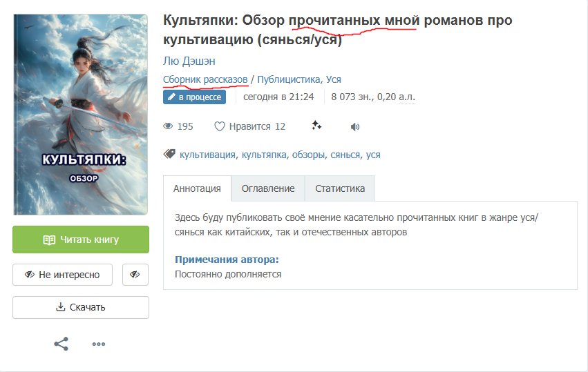Open the three-dots more options menu
Screen dimensions: 588x372
point(99,344)
